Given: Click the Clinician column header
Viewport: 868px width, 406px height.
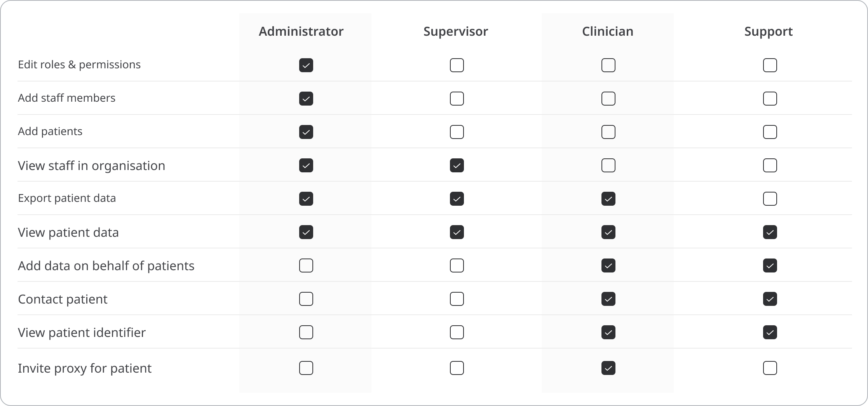Looking at the screenshot, I should [608, 31].
